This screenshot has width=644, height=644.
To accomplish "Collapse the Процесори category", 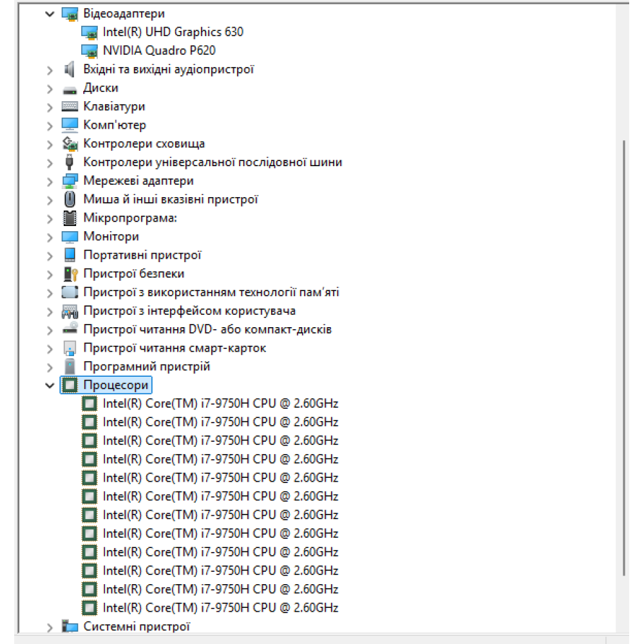I will pos(50,386).
